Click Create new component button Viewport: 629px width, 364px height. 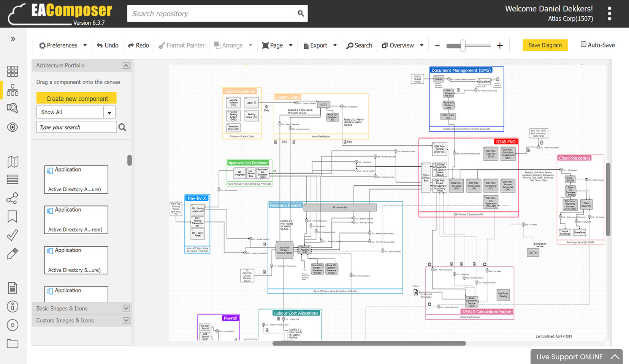pyautogui.click(x=76, y=98)
